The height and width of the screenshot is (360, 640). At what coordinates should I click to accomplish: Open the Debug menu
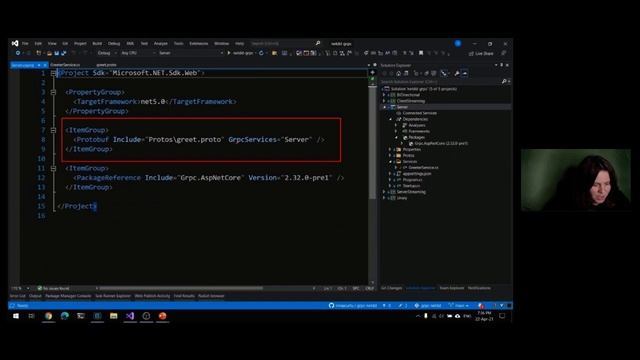tap(114, 43)
